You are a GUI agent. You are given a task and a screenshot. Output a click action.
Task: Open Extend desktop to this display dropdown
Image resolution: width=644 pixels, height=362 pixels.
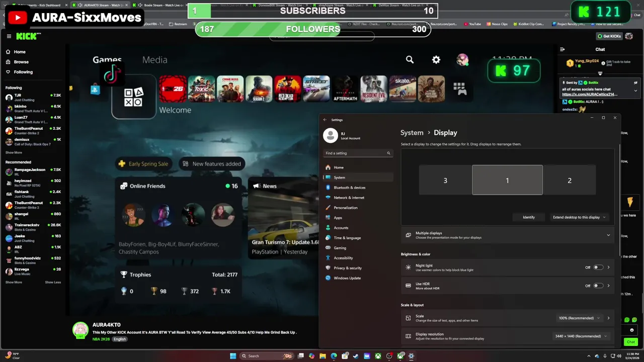(579, 217)
